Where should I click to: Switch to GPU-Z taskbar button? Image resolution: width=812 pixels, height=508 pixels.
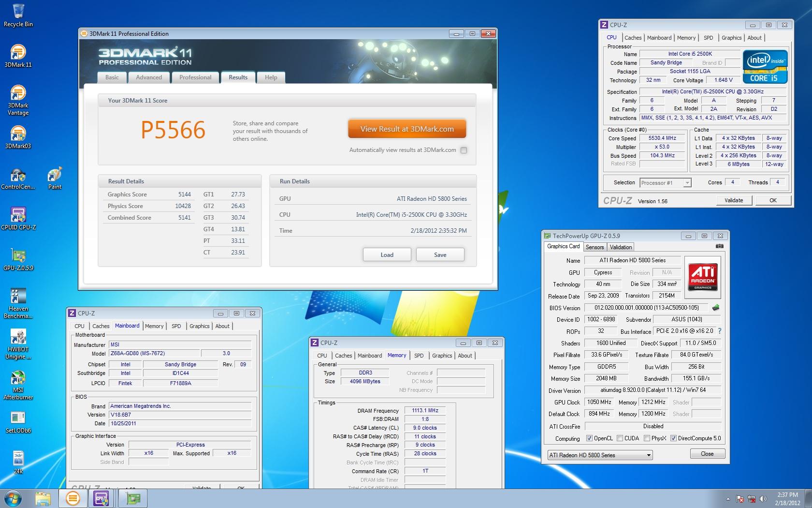tap(132, 498)
